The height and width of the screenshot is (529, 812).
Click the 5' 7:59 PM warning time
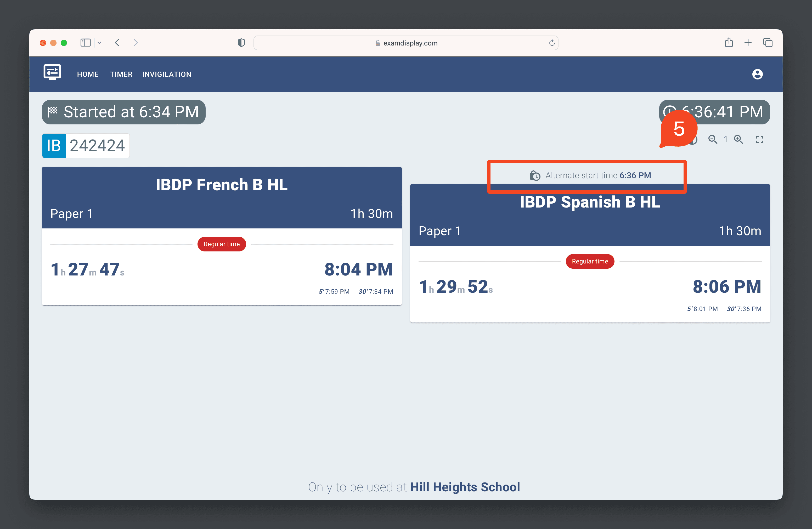click(334, 291)
